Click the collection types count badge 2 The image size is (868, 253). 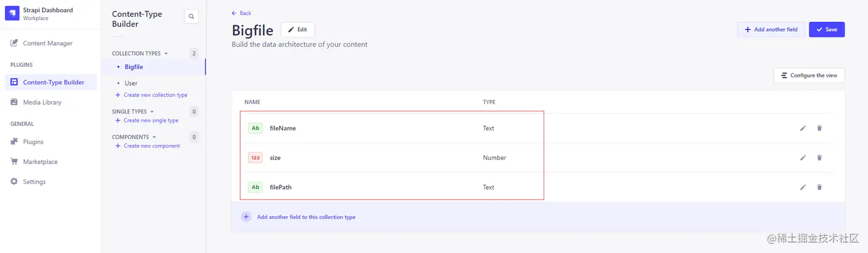(x=194, y=53)
